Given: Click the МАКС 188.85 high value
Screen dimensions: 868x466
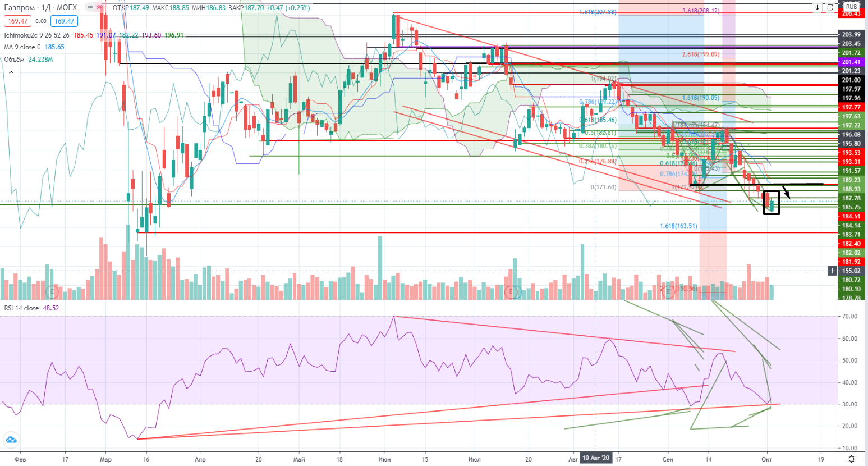Looking at the screenshot, I should (x=170, y=8).
